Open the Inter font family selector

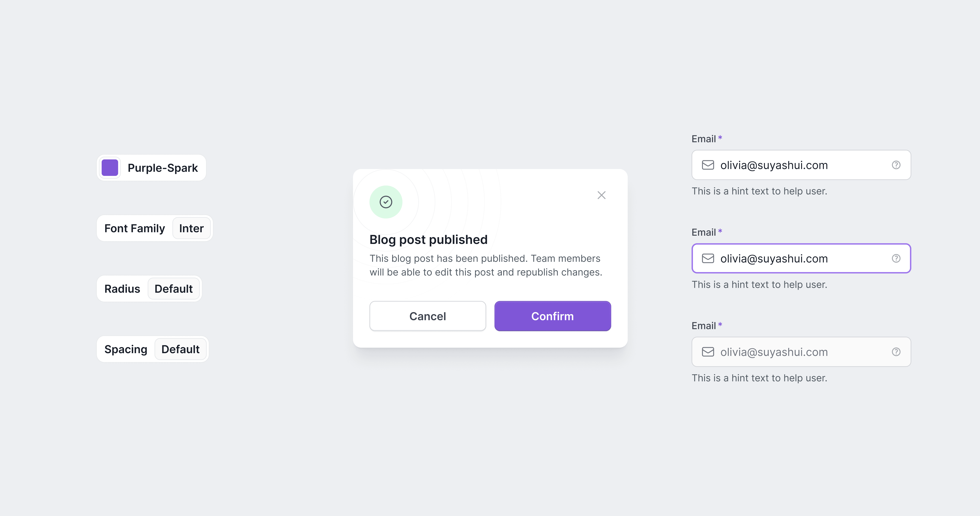(x=191, y=228)
